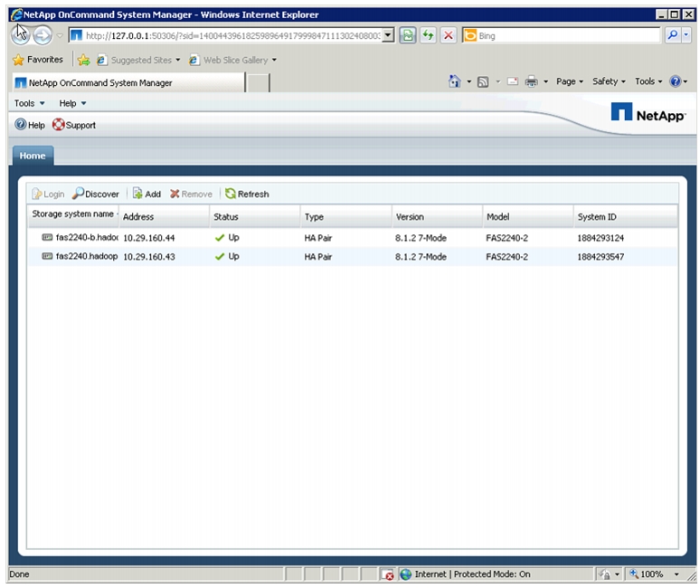Click the browser Back arrow button
Viewport: 700px width, 588px height.
pos(21,34)
